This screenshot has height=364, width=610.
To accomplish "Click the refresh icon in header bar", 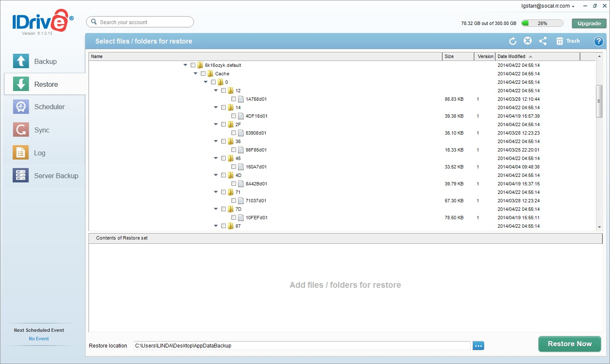I will [513, 41].
